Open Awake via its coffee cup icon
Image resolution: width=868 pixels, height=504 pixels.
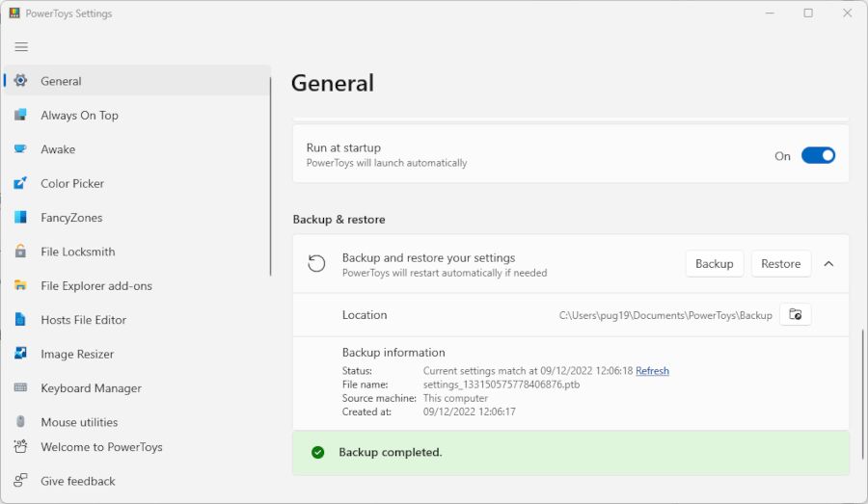pos(20,149)
